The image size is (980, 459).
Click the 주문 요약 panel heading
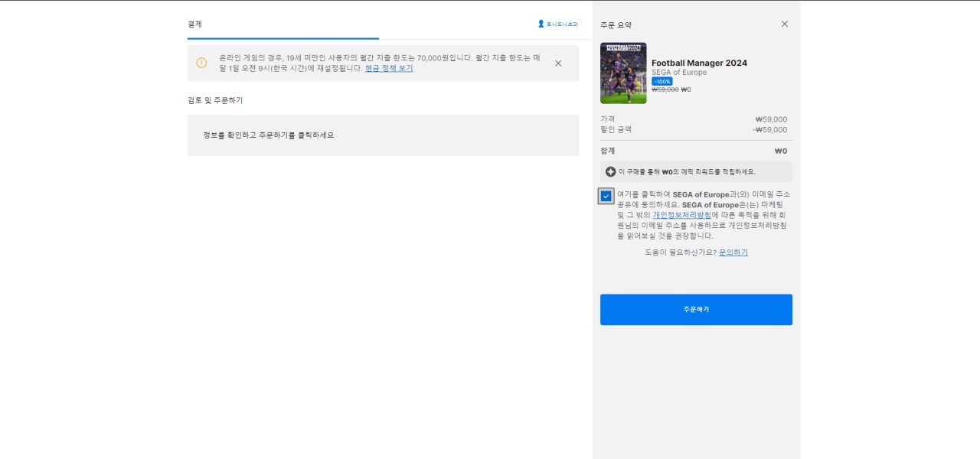pos(616,25)
